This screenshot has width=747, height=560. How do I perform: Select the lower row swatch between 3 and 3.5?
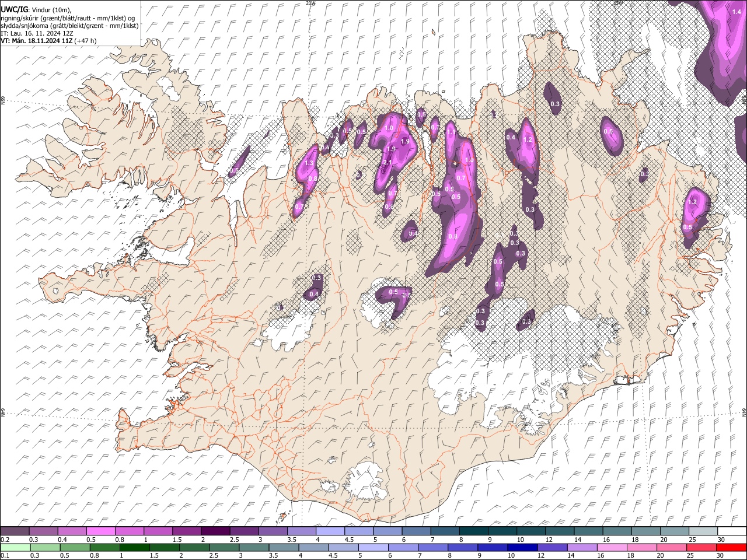[x=254, y=548]
